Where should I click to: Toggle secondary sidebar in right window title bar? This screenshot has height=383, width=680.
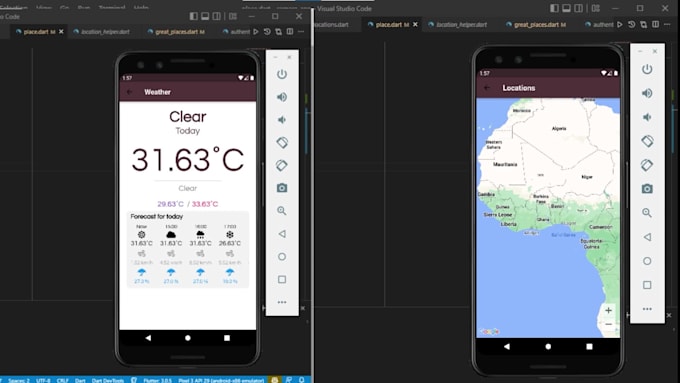pyautogui.click(x=579, y=8)
